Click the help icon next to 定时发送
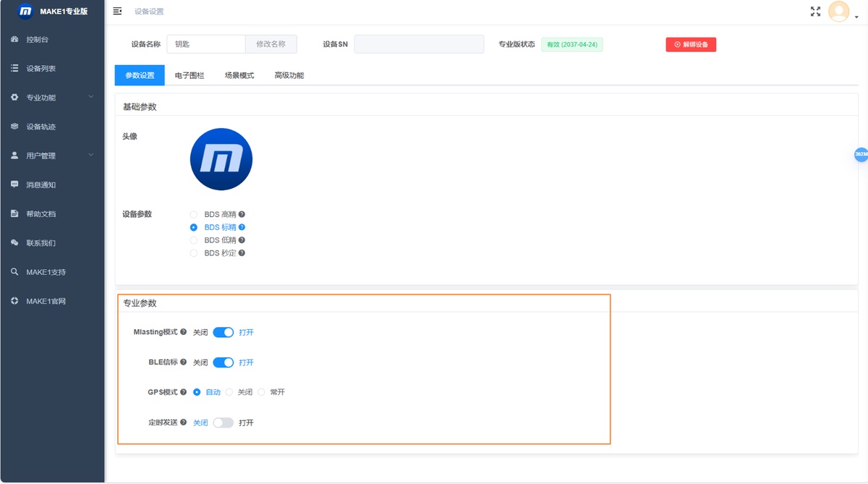 pos(184,422)
